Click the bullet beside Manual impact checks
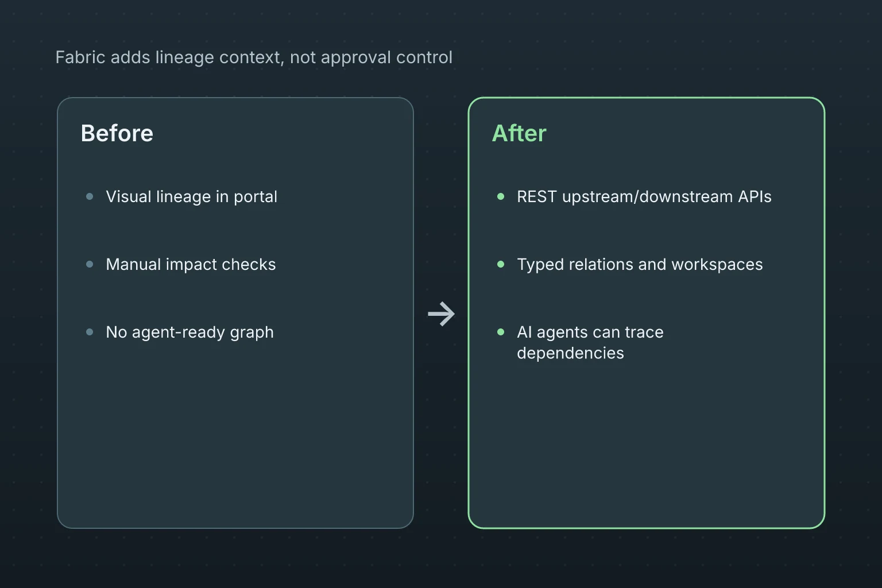Screen dimensions: 882x588 pyautogui.click(x=90, y=264)
